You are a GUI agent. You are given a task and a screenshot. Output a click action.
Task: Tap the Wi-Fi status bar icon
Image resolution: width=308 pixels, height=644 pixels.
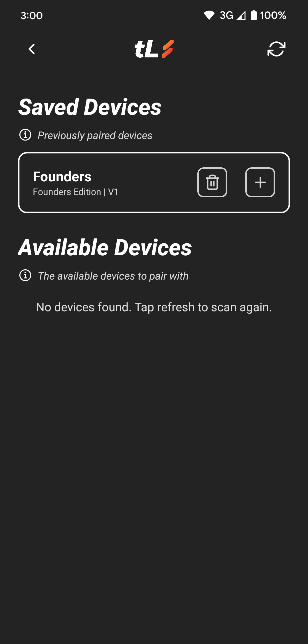pyautogui.click(x=209, y=15)
